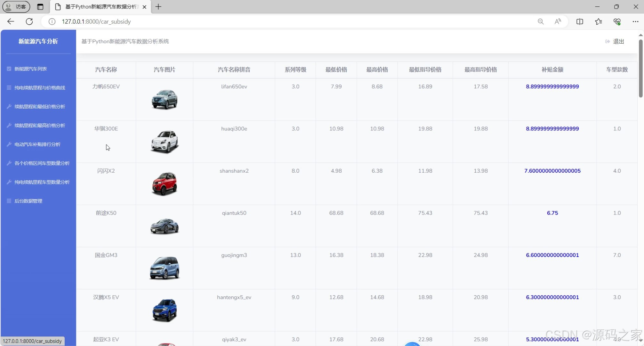
Task: Click the 退出 logout icon
Action: click(x=607, y=41)
